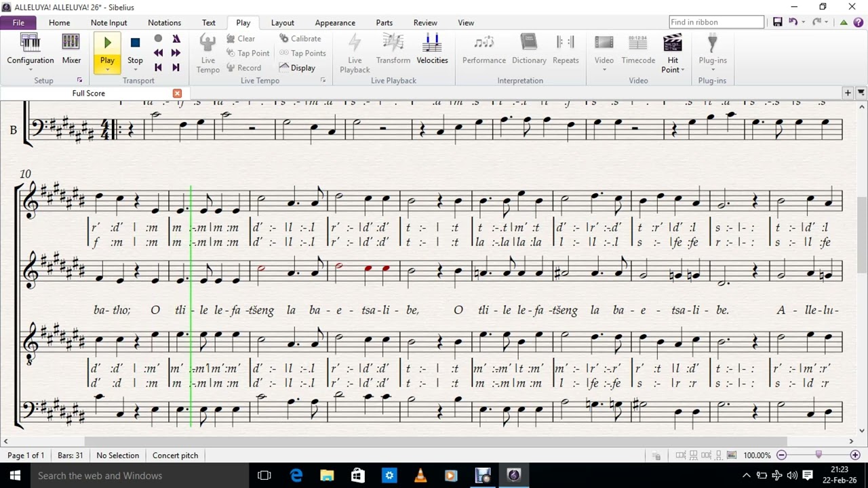Open the Repeats settings
The image size is (868, 488).
point(566,49)
